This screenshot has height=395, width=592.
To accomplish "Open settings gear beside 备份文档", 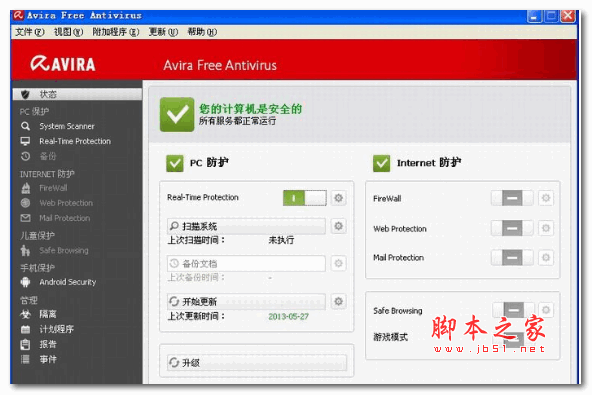I will 339,263.
